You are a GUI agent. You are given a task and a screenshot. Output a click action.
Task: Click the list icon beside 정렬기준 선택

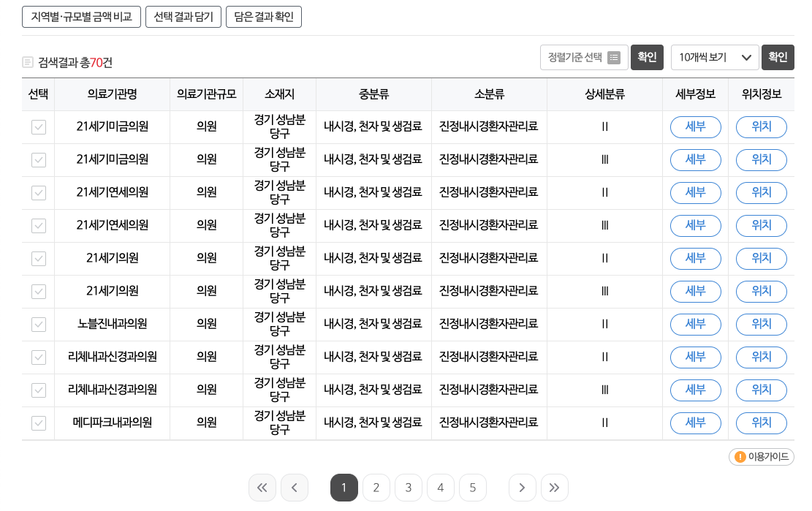(612, 57)
